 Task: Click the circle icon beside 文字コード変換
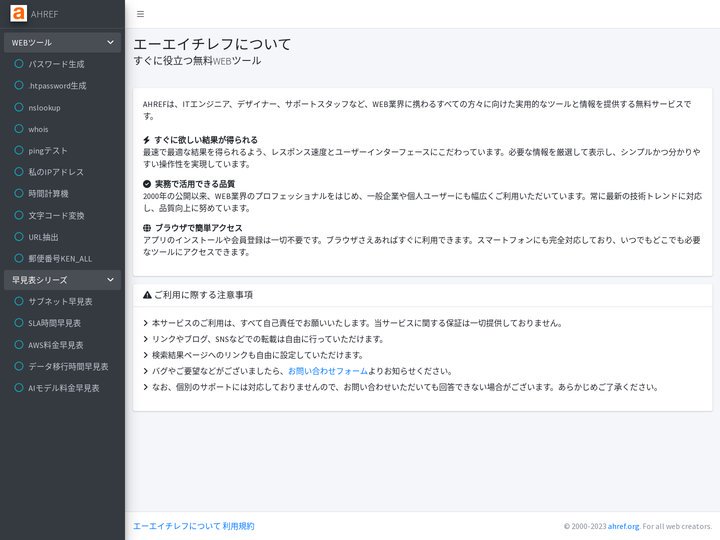(19, 215)
